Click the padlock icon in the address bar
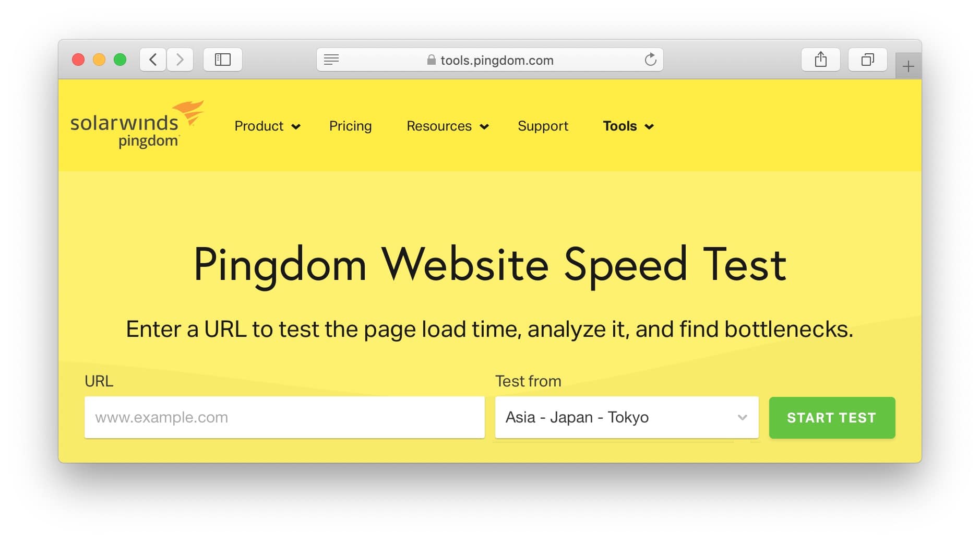980x540 pixels. coord(431,60)
